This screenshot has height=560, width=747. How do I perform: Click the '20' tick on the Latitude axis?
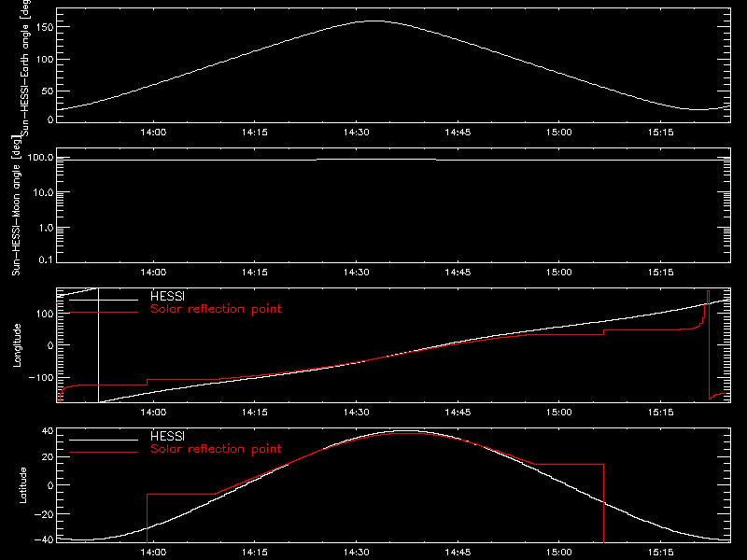tap(49, 457)
